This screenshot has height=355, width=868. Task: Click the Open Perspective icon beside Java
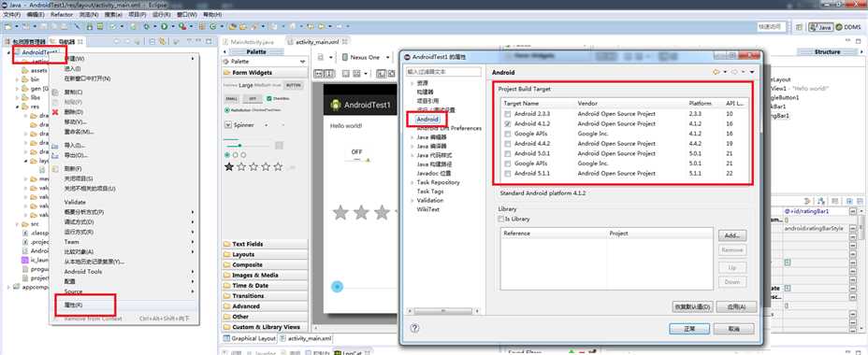tap(799, 26)
